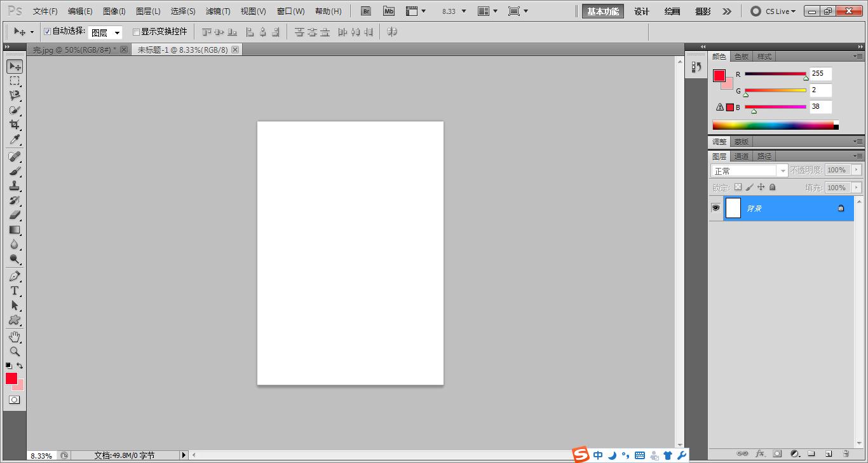Reset default foreground and background colors

(x=9, y=366)
